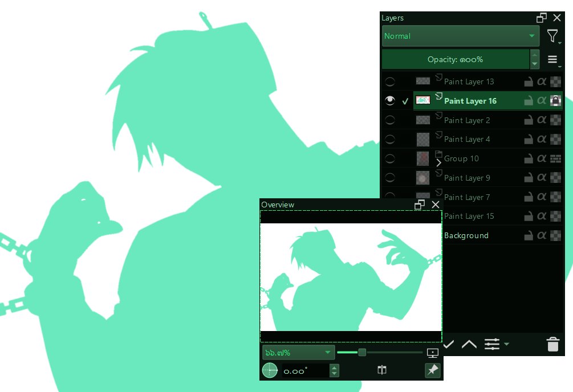The height and width of the screenshot is (392, 573).
Task: Increase rotation angle with up stepper
Action: pos(334,367)
